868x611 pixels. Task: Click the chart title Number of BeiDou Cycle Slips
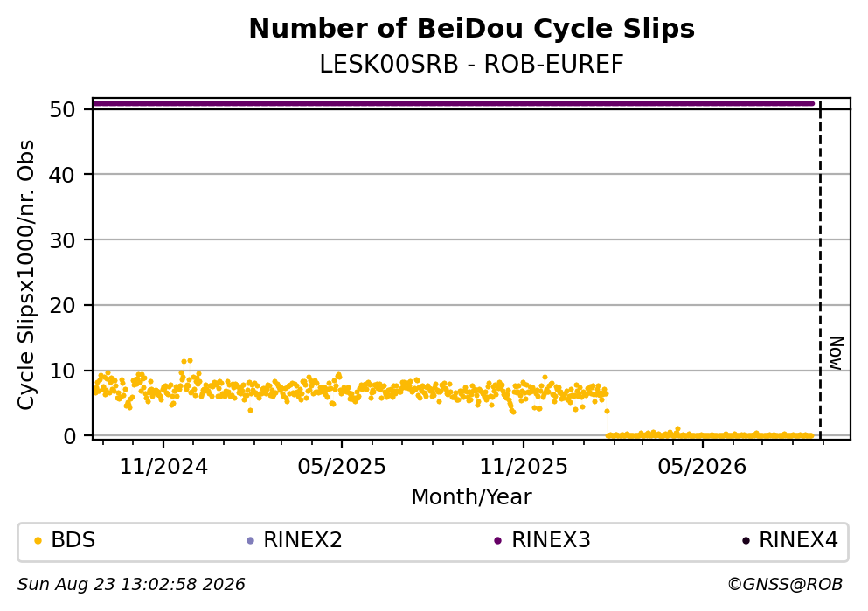(x=472, y=29)
